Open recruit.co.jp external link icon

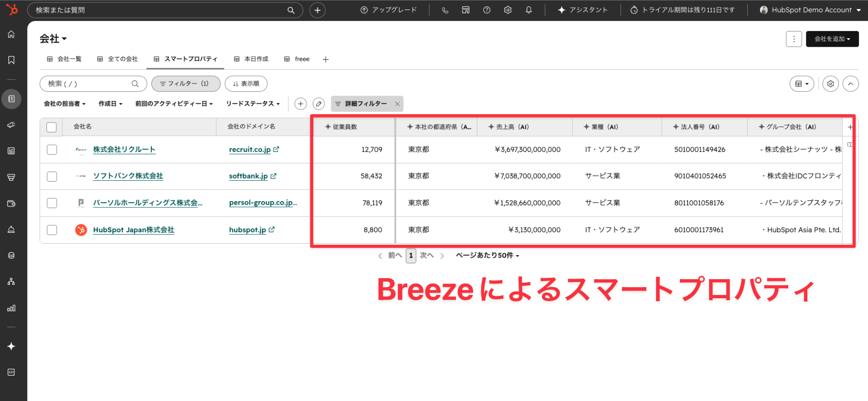(276, 149)
